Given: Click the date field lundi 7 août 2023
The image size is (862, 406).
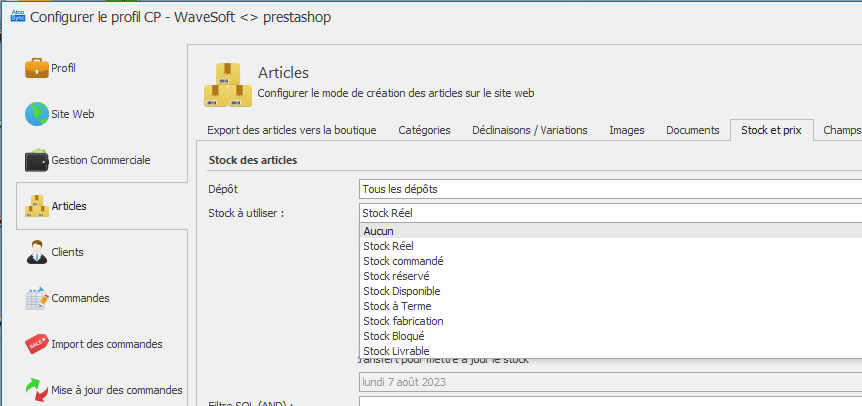Looking at the screenshot, I should coord(610,382).
